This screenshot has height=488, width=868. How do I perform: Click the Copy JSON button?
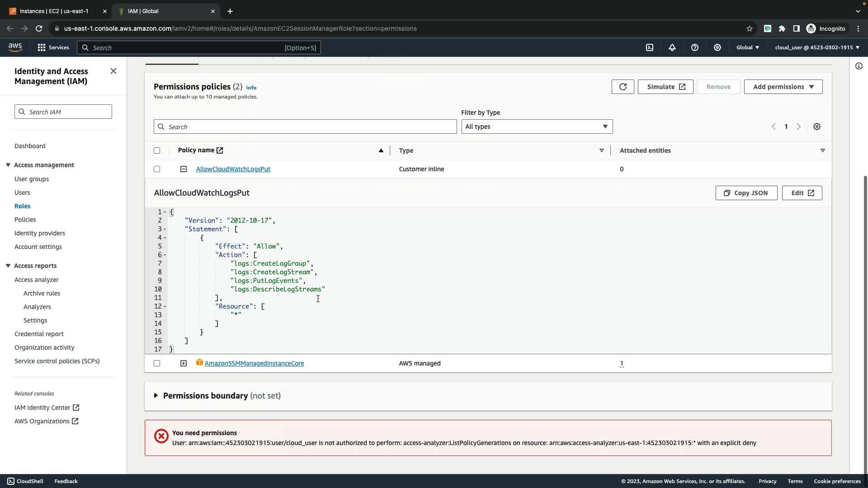746,193
